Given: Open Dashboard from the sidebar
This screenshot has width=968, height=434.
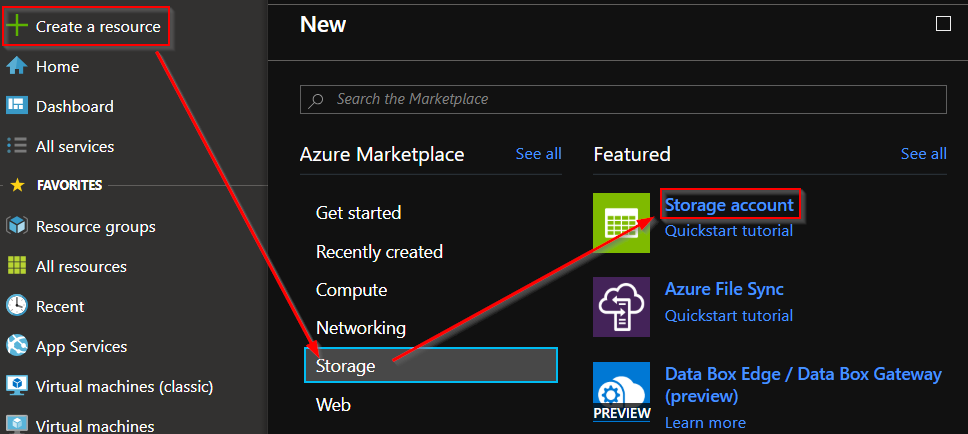Looking at the screenshot, I should coord(75,106).
